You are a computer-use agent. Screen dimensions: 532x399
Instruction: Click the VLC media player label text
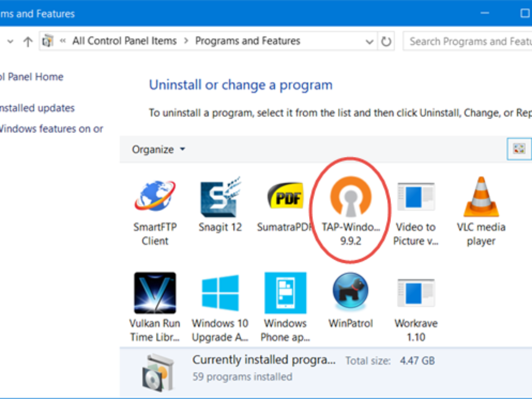(x=481, y=234)
